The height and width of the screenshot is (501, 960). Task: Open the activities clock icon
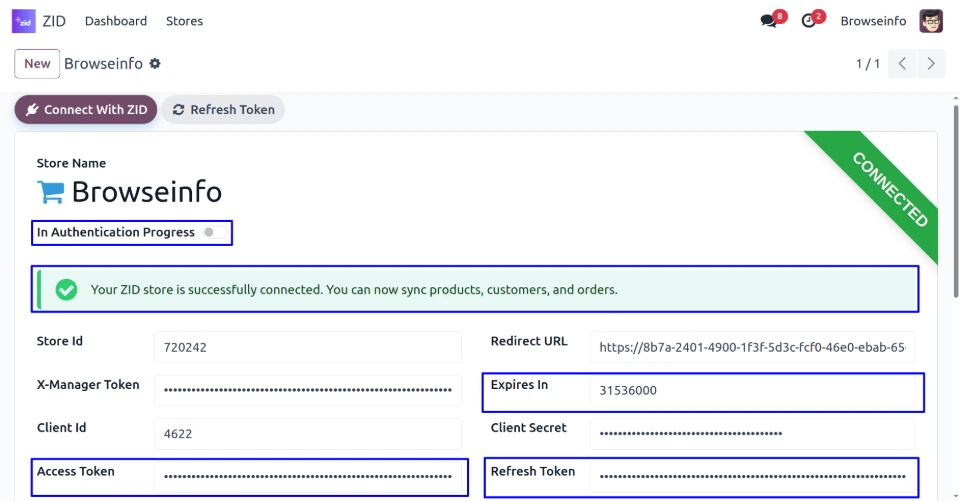(x=809, y=21)
